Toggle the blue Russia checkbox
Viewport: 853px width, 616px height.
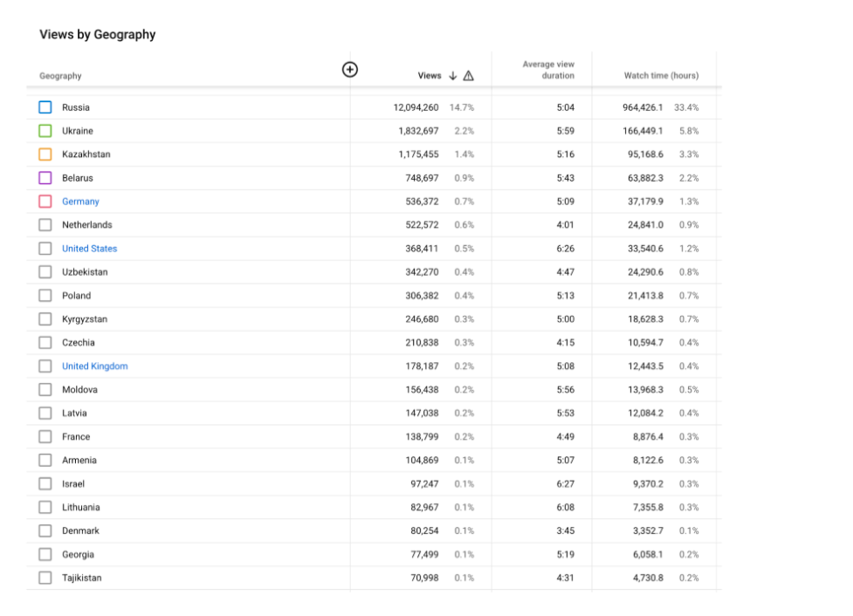pyautogui.click(x=45, y=107)
